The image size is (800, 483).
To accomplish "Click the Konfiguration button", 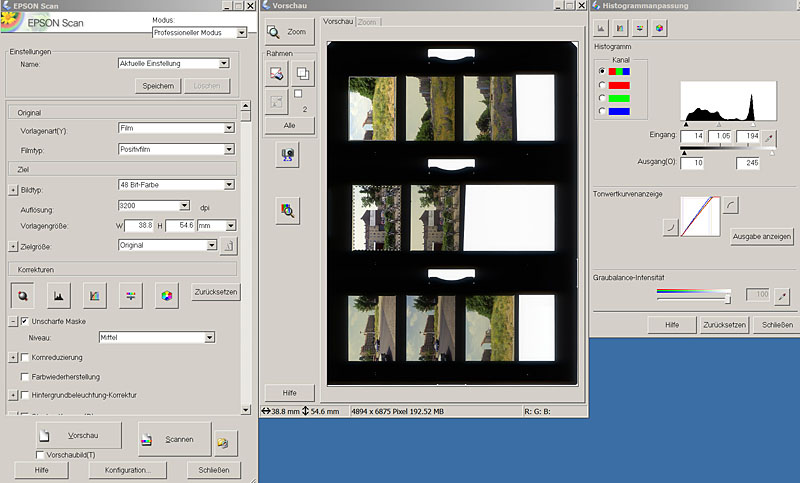I will point(128,470).
